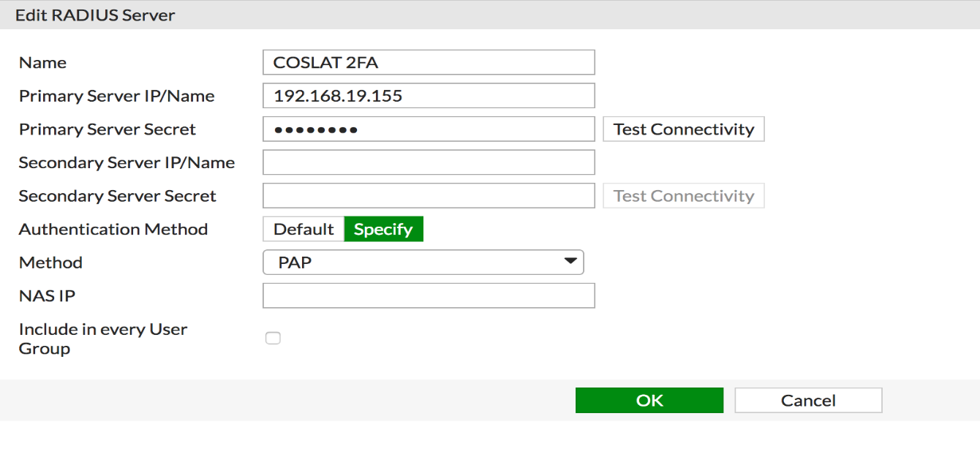This screenshot has height=476, width=980.
Task: Click the Primary Server IP/Name field
Action: click(429, 96)
